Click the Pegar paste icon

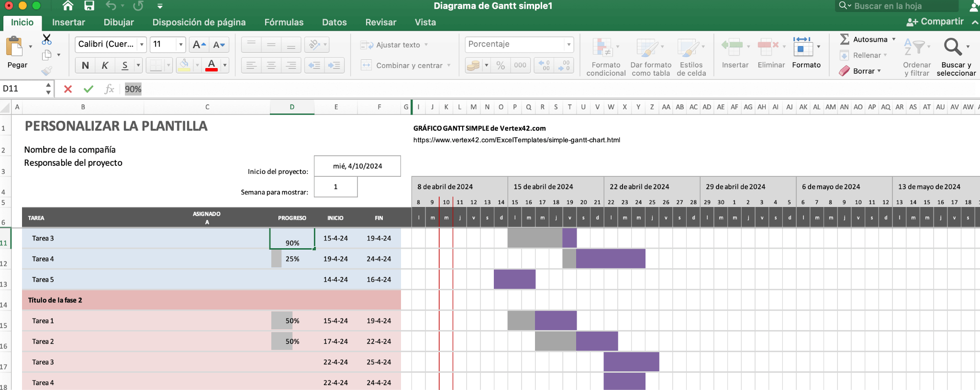[15, 47]
